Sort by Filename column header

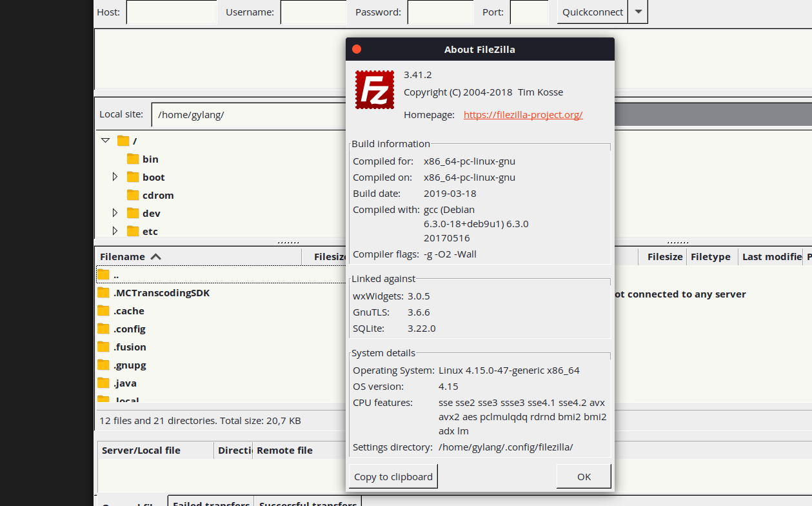tap(198, 257)
